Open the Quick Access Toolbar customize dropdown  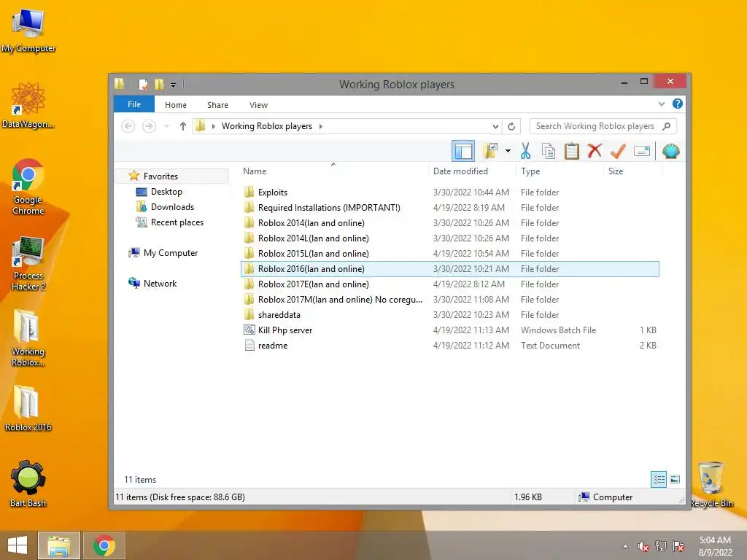[x=174, y=85]
